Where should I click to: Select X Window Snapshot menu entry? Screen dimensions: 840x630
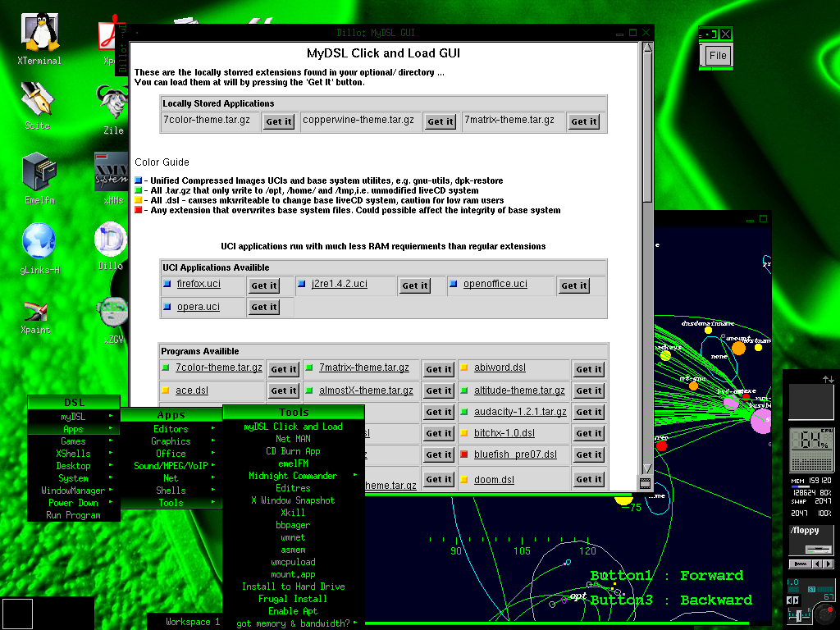(x=293, y=500)
